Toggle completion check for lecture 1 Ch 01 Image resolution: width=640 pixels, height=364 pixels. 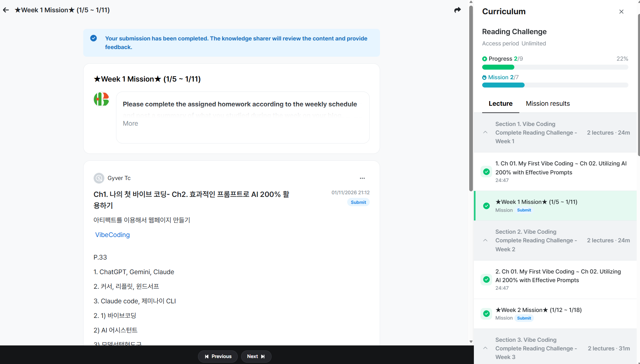coord(486,172)
